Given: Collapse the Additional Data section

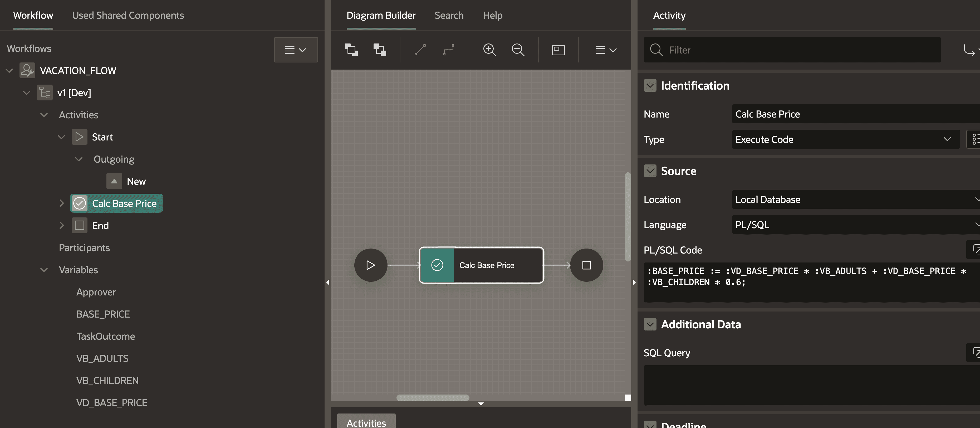Looking at the screenshot, I should click(x=650, y=324).
